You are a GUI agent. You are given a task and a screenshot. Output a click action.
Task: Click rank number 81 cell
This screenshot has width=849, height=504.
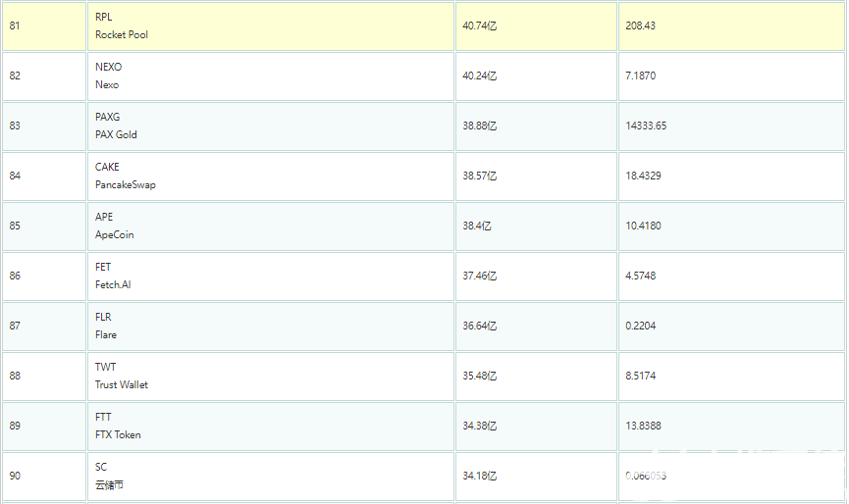point(15,25)
